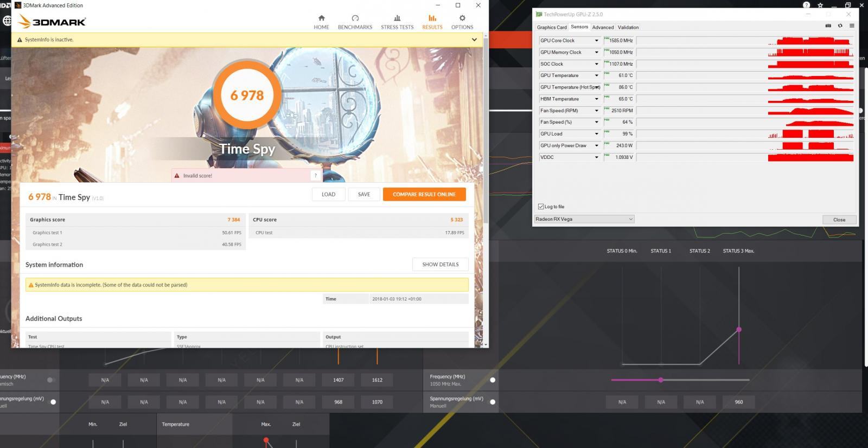
Task: Tick the Log to file checkbox in GPU-Z
Action: click(x=541, y=207)
